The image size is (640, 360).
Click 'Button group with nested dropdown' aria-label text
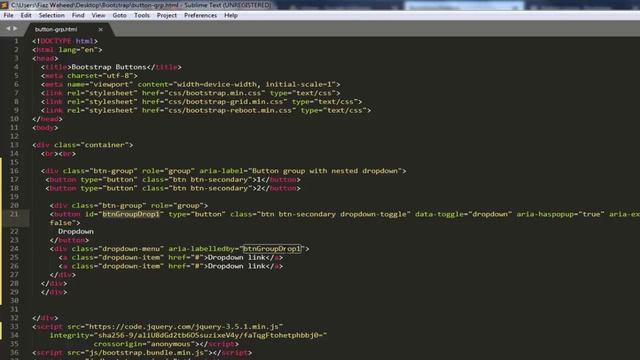click(x=325, y=171)
